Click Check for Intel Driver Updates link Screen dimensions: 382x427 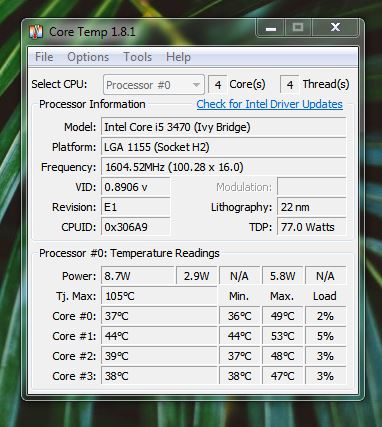[x=269, y=104]
